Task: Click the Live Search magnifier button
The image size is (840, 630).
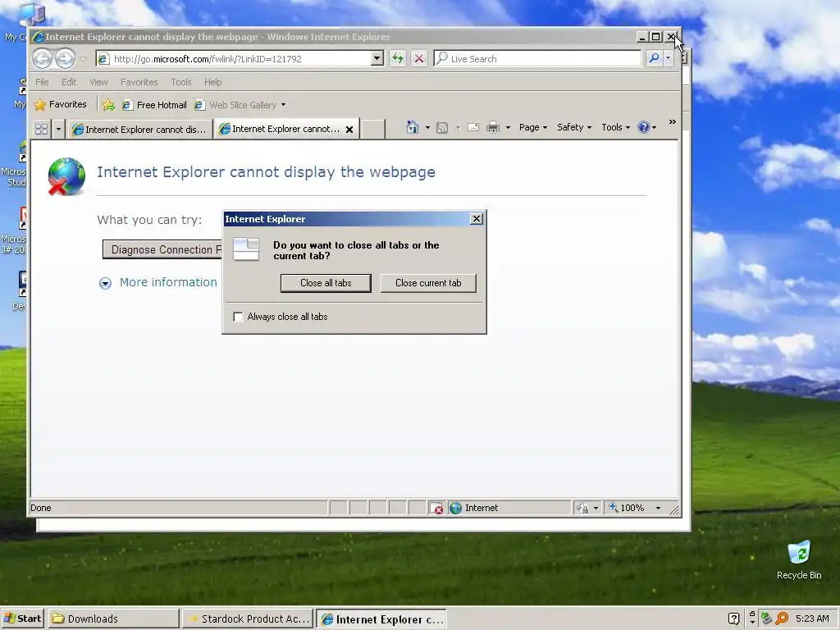Action: coord(654,58)
